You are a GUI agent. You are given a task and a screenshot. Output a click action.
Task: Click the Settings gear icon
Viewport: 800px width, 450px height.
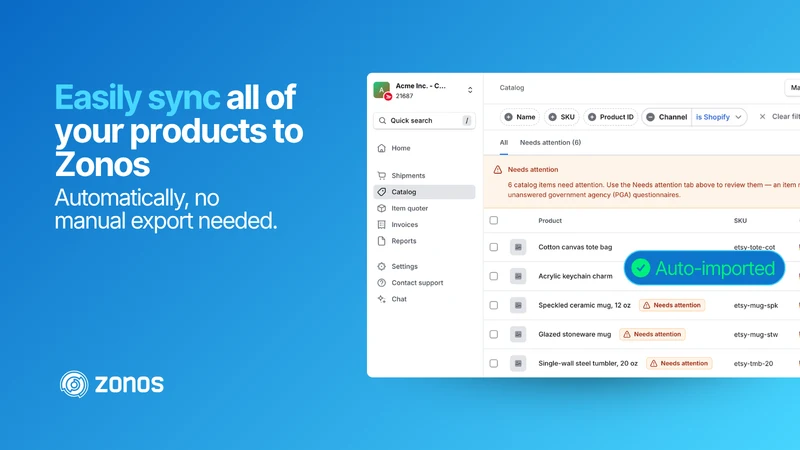point(382,266)
